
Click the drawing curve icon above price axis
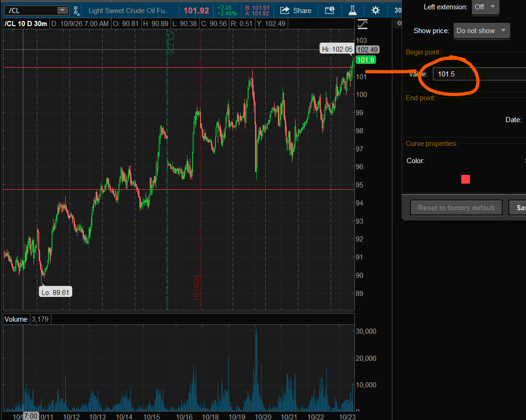[363, 24]
